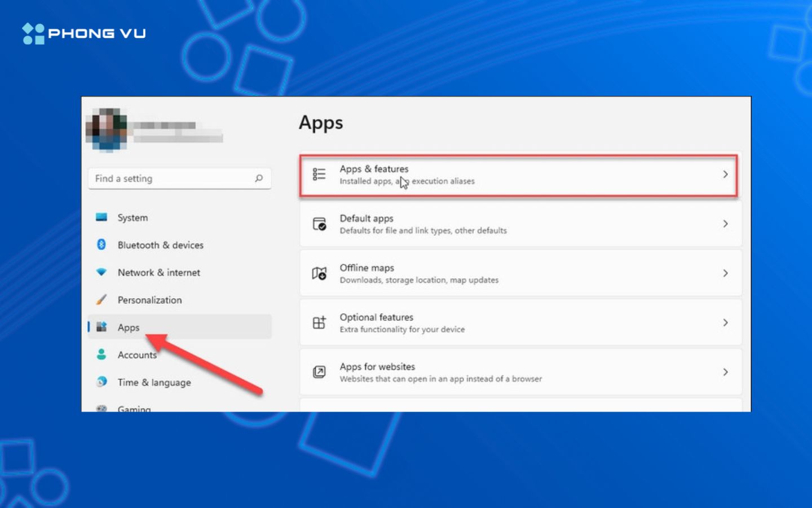Click the Default apps checkmark icon
The image size is (812, 508).
(319, 224)
